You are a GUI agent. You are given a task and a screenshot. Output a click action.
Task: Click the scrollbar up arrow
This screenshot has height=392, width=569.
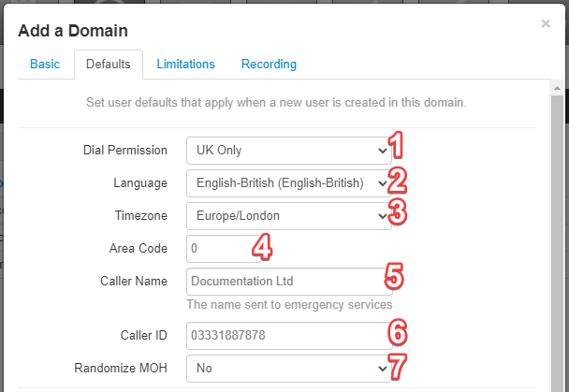point(557,88)
